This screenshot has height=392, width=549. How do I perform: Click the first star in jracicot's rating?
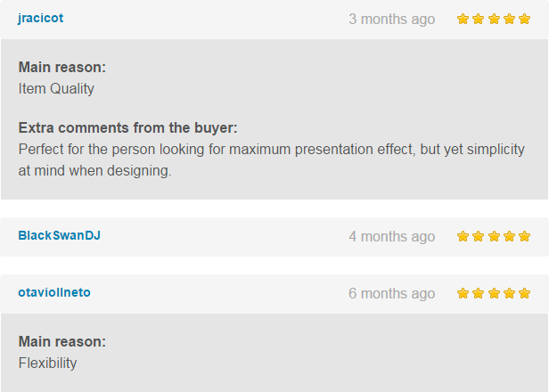[463, 19]
